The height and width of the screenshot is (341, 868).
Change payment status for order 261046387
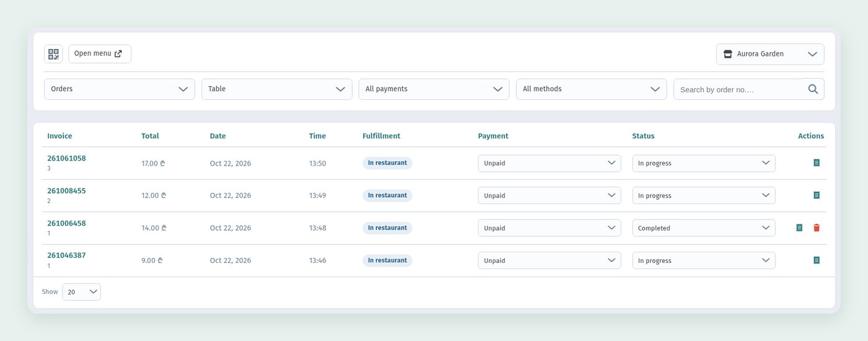point(549,260)
